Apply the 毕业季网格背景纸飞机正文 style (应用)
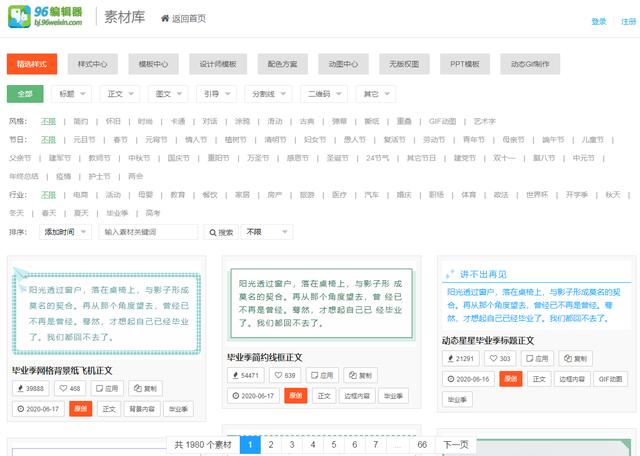 pos(107,388)
